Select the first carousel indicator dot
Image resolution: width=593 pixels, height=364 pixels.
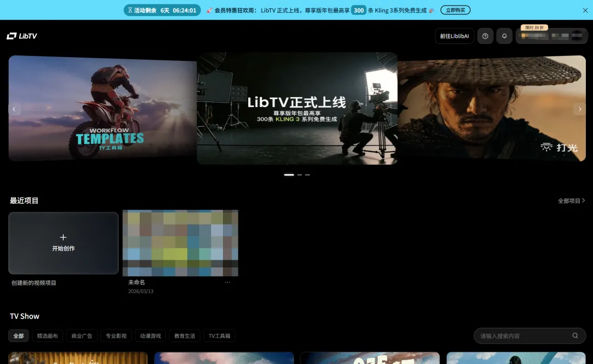point(289,175)
